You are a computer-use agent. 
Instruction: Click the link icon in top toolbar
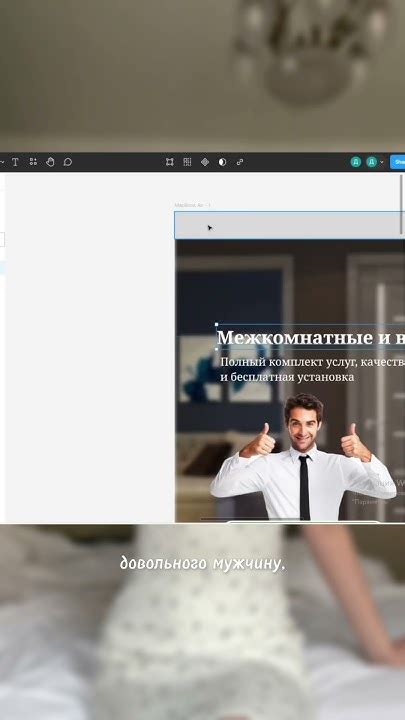point(240,162)
